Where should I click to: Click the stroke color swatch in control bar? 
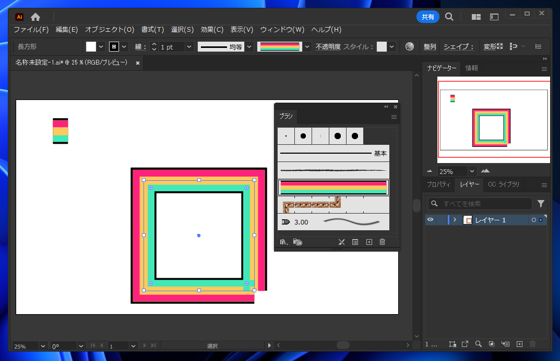[114, 47]
